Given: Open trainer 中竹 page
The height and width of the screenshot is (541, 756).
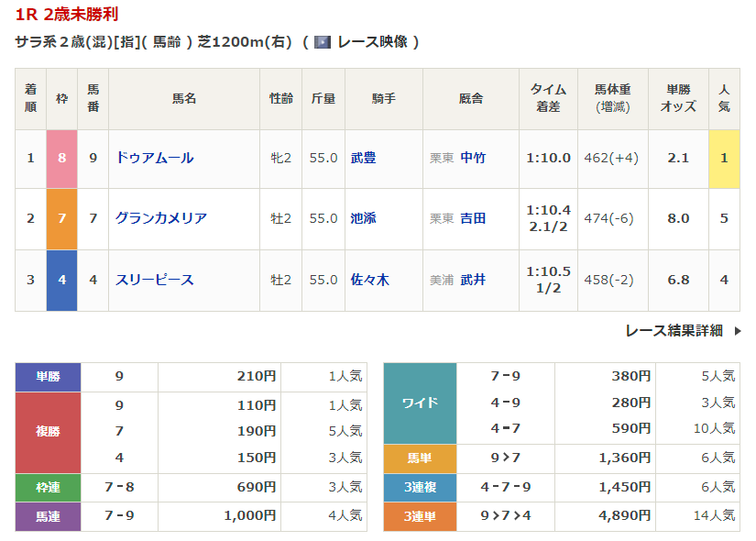Looking at the screenshot, I should click(x=473, y=158).
